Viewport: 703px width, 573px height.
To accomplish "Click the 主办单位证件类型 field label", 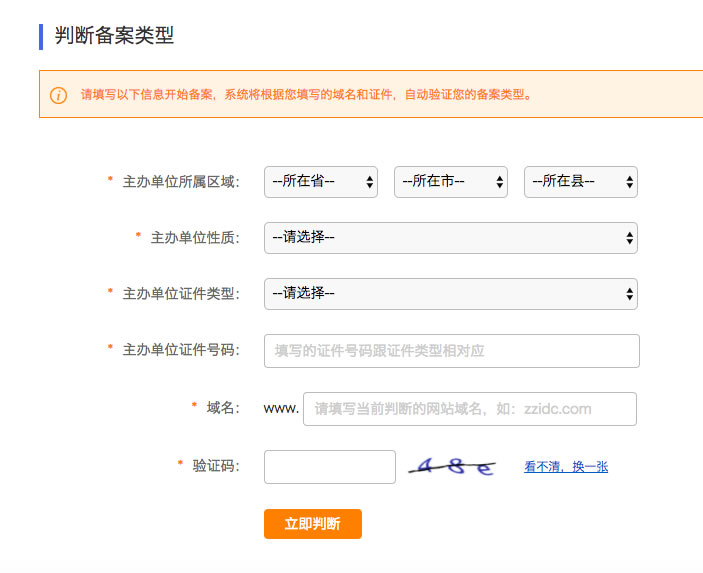I will click(180, 294).
